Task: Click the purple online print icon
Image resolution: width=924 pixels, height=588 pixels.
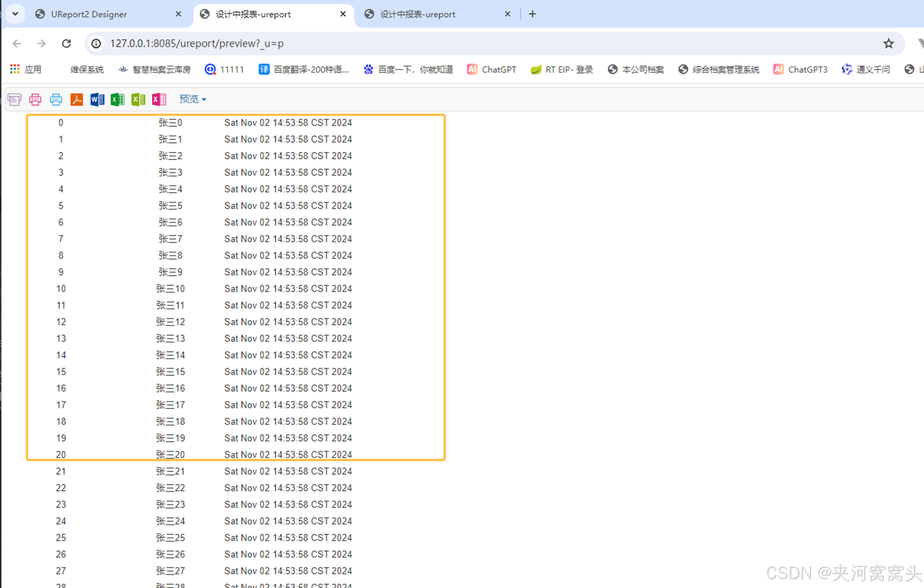Action: [14, 100]
